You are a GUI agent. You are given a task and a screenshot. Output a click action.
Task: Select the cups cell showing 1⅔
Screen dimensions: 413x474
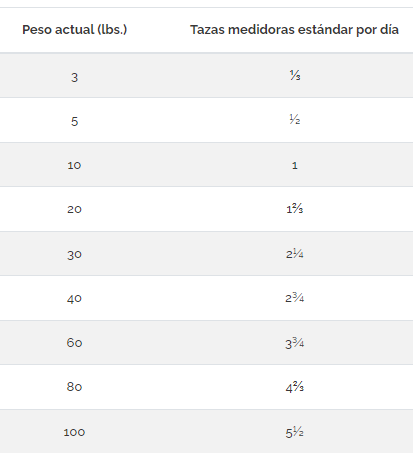[295, 209]
